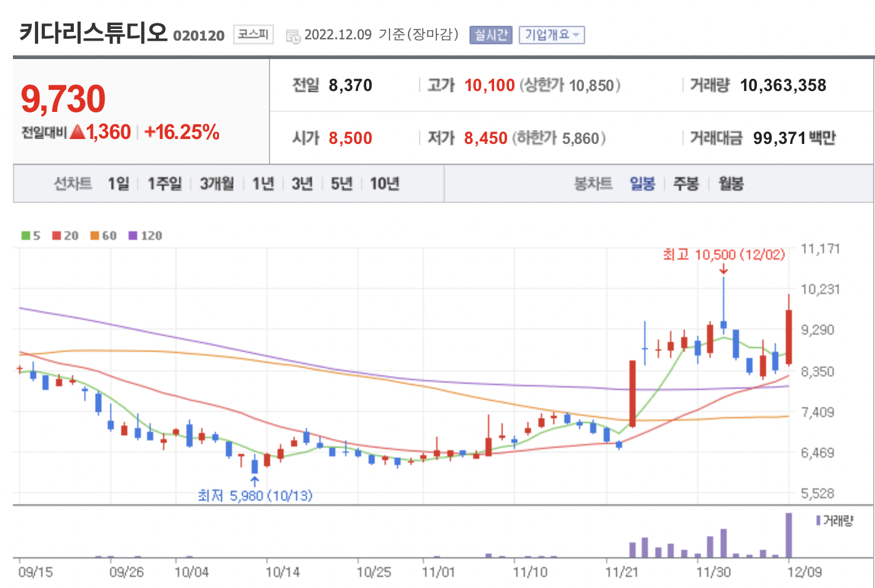
Task: Click the calendar-clock icon before the date
Action: tap(293, 36)
